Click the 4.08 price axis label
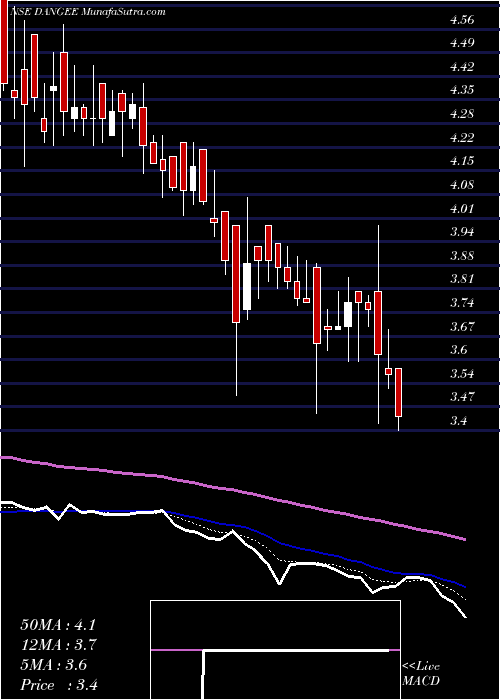This screenshot has height=700, width=500. [x=462, y=184]
